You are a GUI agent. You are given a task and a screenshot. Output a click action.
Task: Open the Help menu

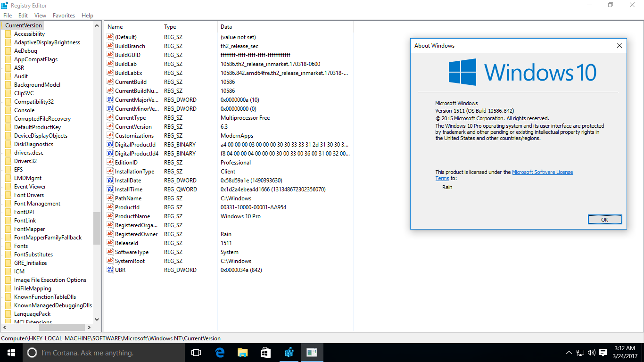tap(87, 16)
